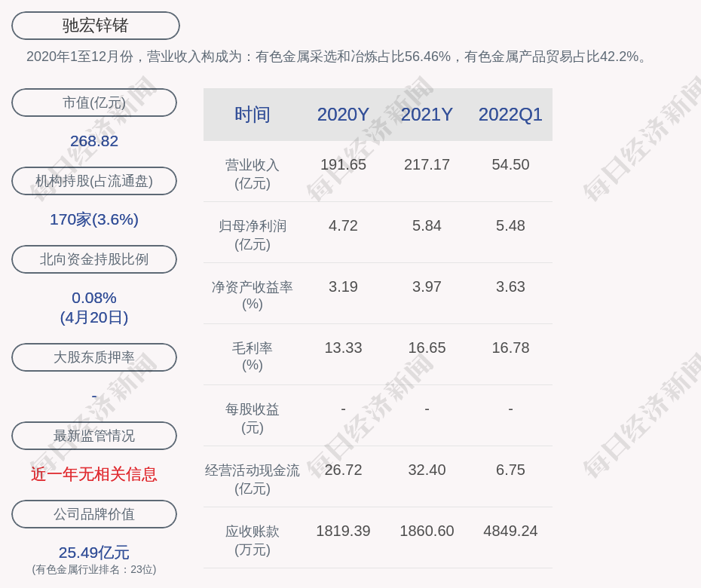701x588 pixels.
Task: Click the 毛利率(%) row label
Action: [x=253, y=357]
